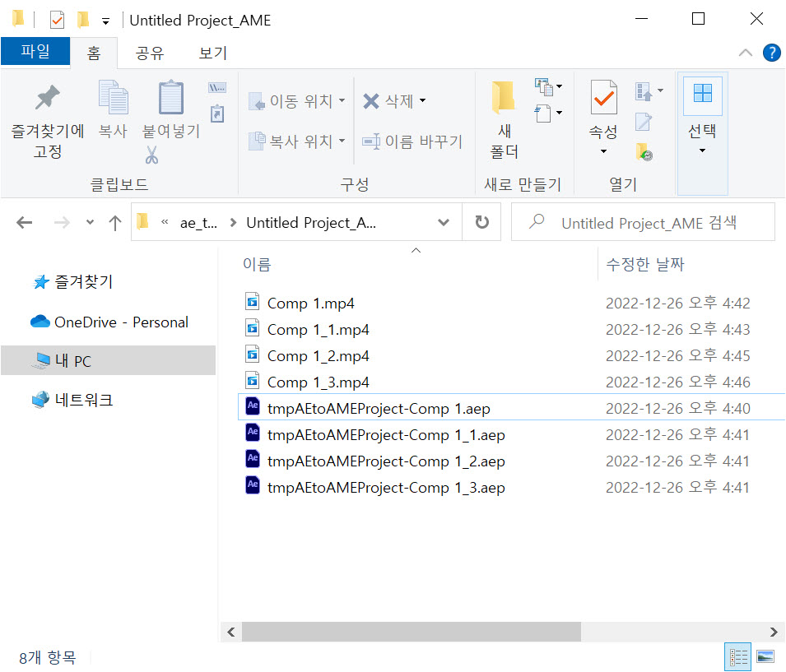
Task: Click the search magnifier icon
Action: pyautogui.click(x=537, y=221)
